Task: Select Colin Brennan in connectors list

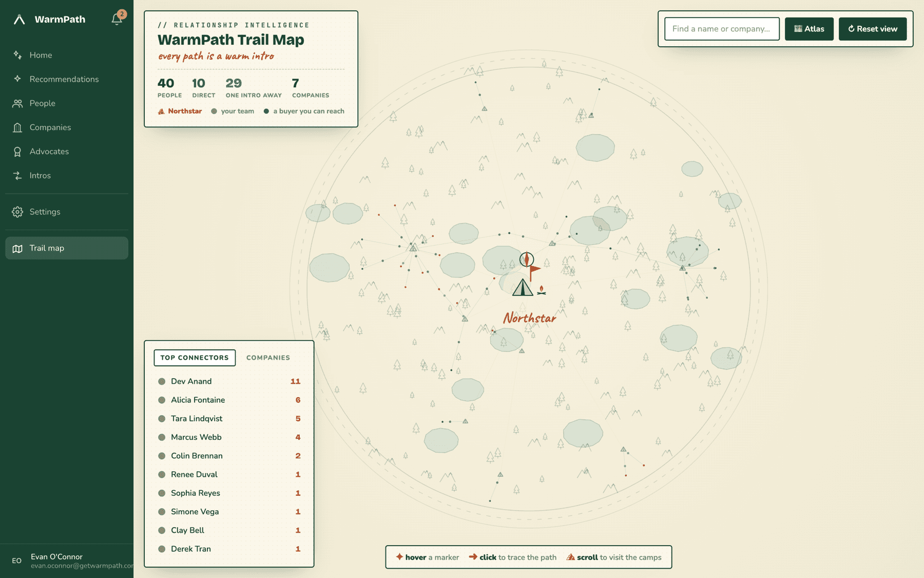Action: 229,456
